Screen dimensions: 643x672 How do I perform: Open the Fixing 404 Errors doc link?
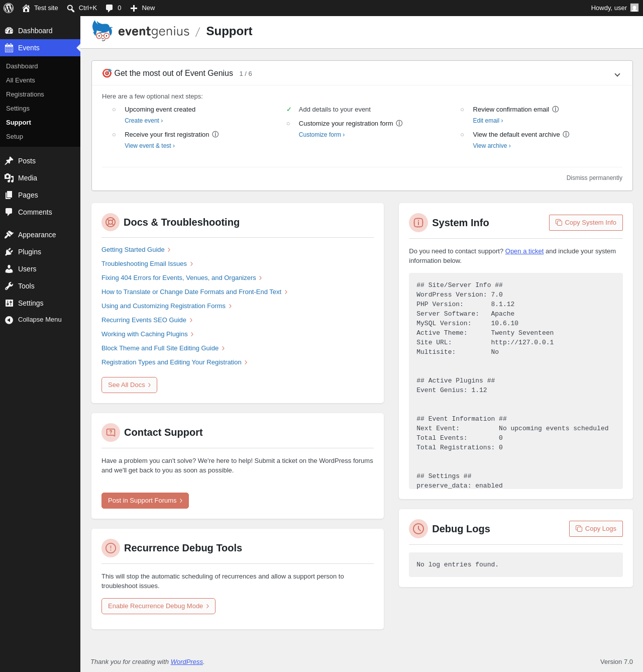click(182, 278)
